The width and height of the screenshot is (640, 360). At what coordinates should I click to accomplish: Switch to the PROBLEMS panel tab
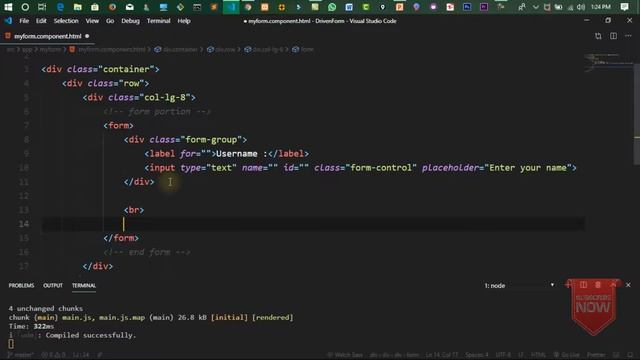coord(21,286)
